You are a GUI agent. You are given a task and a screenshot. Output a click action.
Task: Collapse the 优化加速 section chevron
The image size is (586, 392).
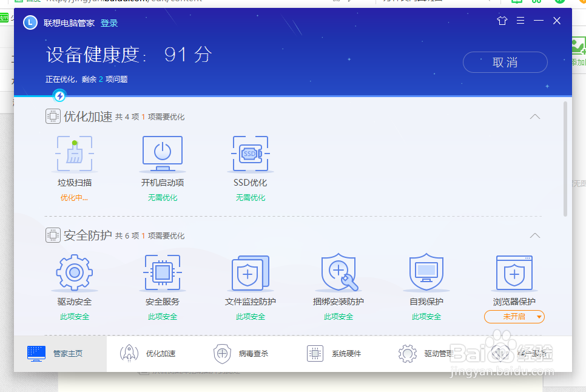tap(535, 117)
